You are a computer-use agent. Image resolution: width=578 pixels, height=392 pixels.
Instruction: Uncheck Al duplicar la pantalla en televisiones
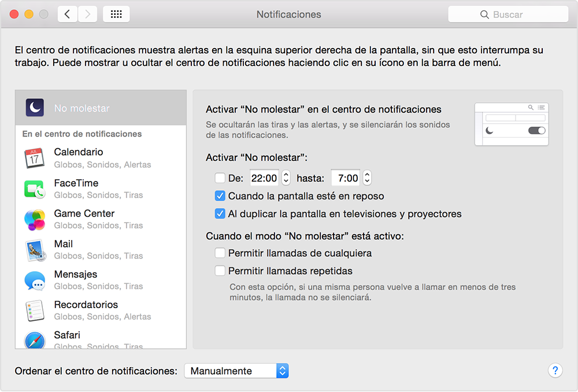pos(220,214)
